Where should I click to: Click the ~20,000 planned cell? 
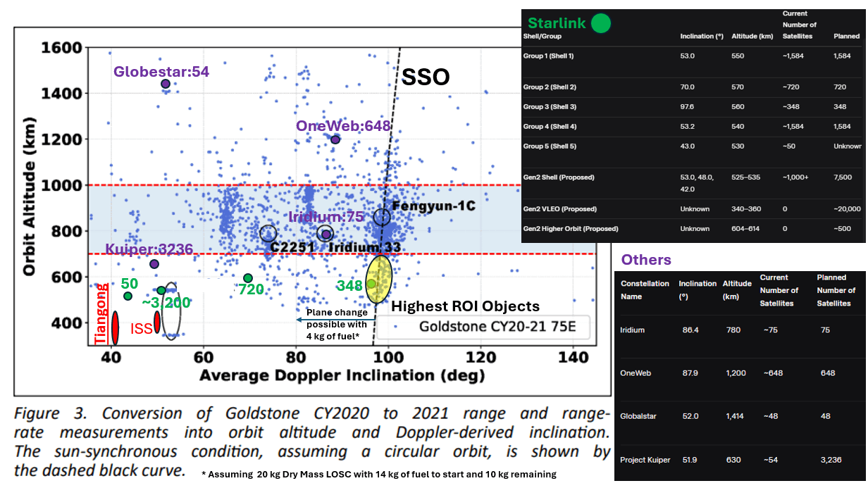click(847, 209)
